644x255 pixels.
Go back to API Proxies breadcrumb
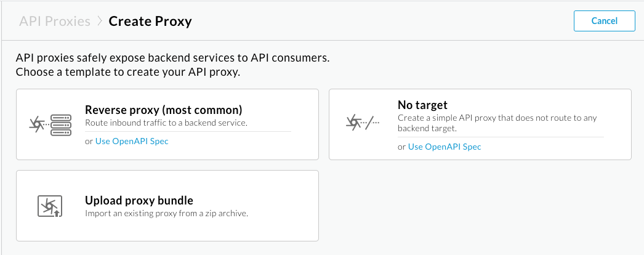tap(55, 22)
